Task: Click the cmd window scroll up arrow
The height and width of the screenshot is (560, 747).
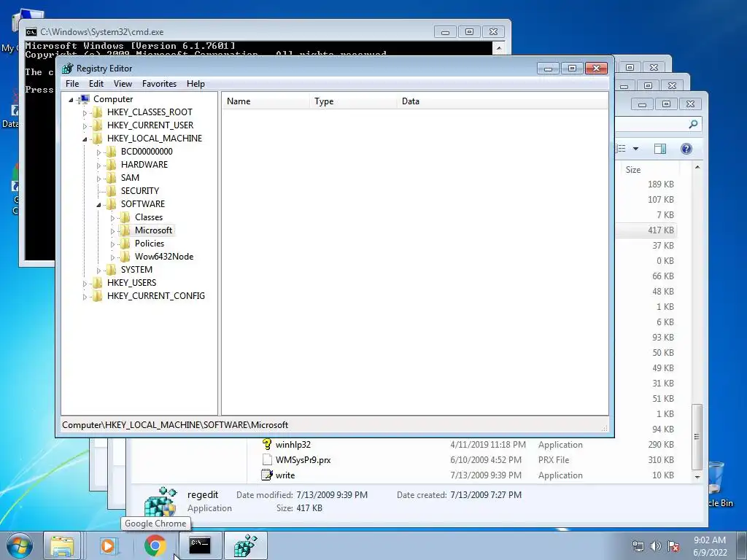Action: 498,48
